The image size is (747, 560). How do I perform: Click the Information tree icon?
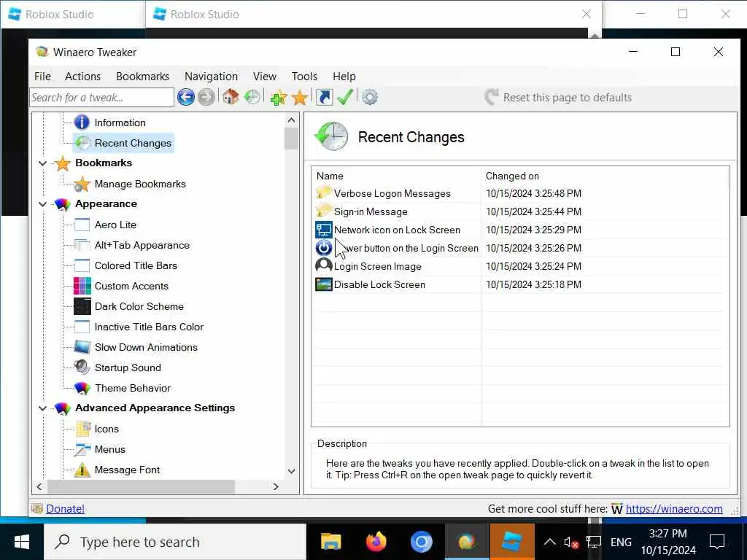pos(82,122)
